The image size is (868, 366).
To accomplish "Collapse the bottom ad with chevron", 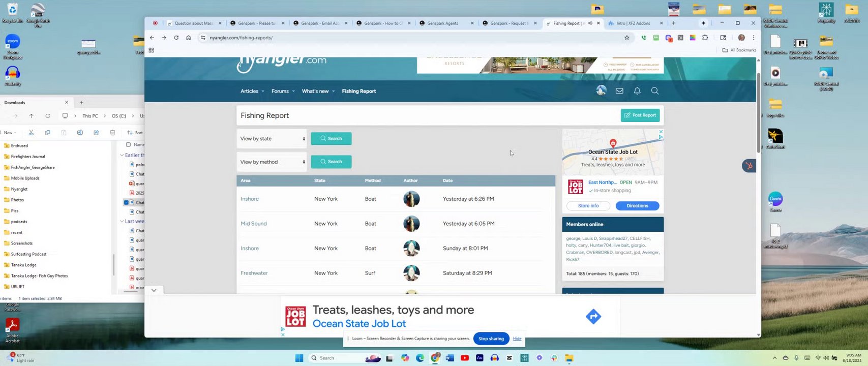I will click(154, 290).
